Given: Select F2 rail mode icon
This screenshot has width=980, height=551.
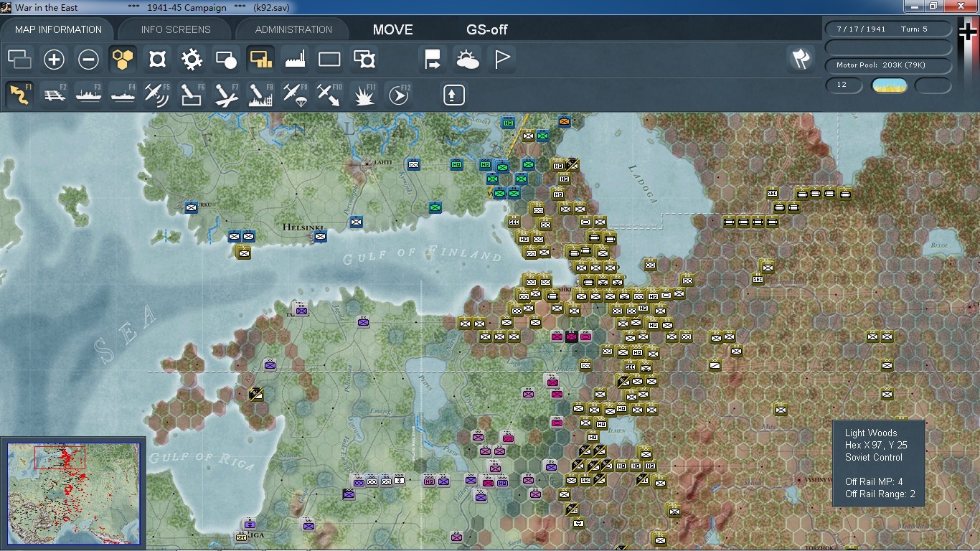Looking at the screenshot, I should point(55,95).
